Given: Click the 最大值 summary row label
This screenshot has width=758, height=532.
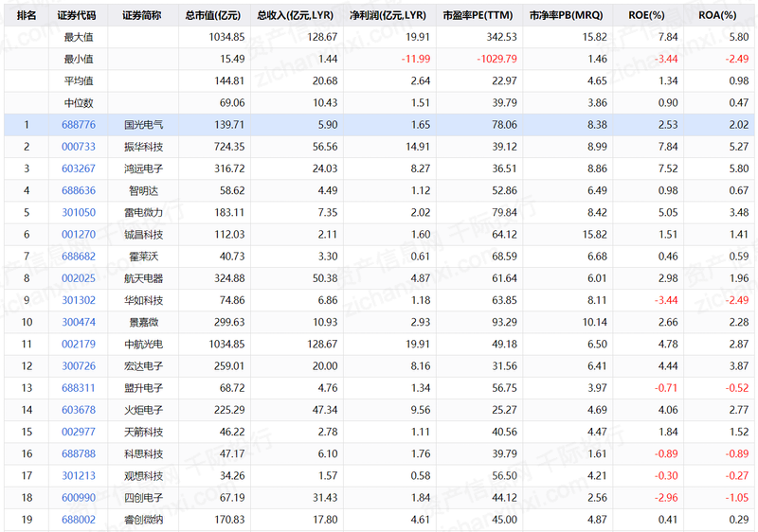Looking at the screenshot, I should (x=79, y=37).
